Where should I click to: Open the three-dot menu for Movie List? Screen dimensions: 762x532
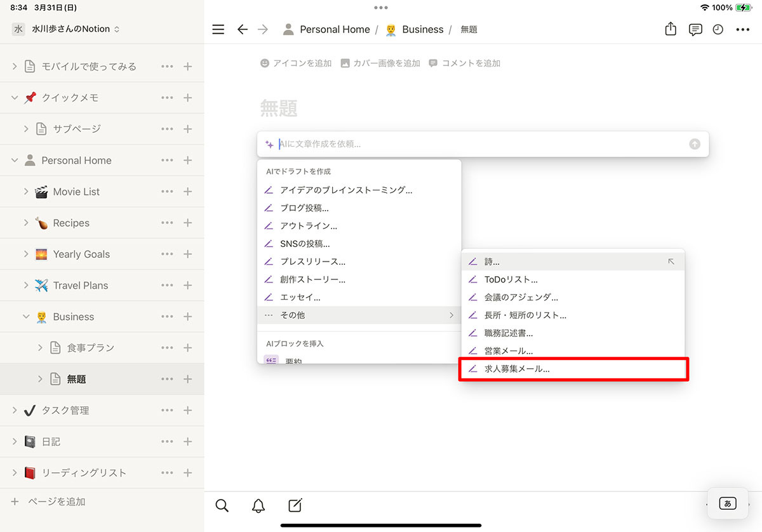pyautogui.click(x=167, y=192)
